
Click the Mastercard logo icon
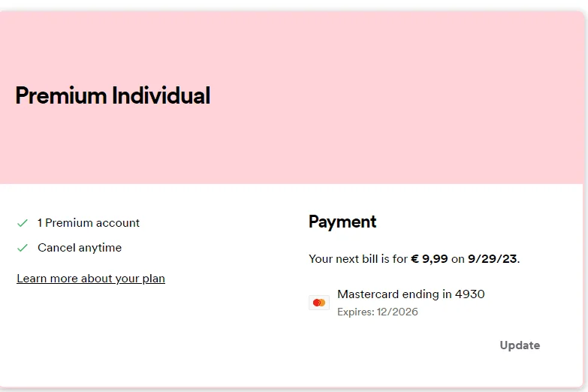pyautogui.click(x=319, y=303)
